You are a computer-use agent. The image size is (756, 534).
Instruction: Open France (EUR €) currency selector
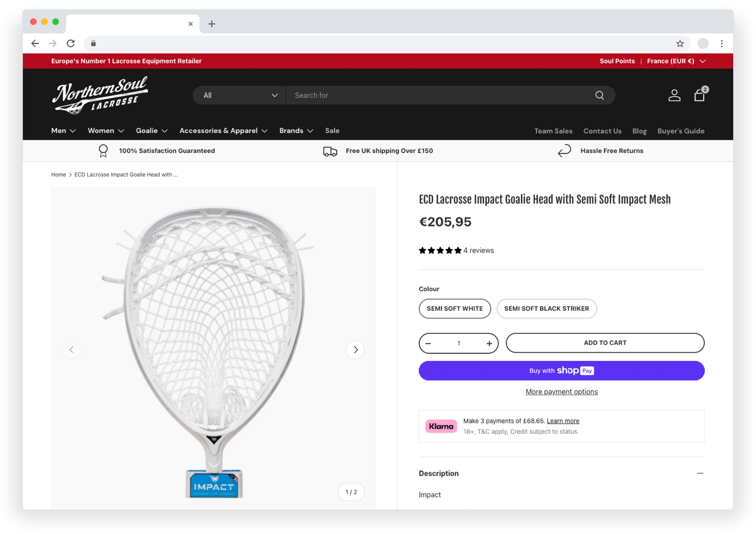pos(676,61)
